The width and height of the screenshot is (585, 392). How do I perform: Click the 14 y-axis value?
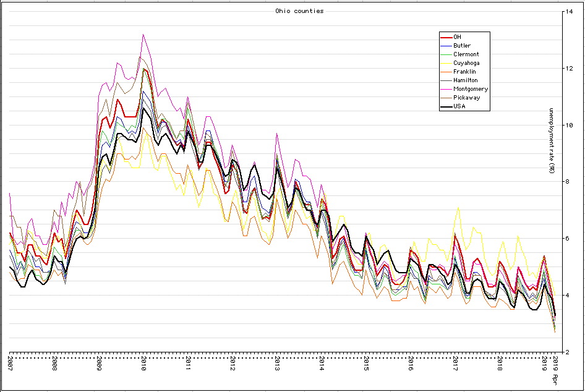point(569,12)
